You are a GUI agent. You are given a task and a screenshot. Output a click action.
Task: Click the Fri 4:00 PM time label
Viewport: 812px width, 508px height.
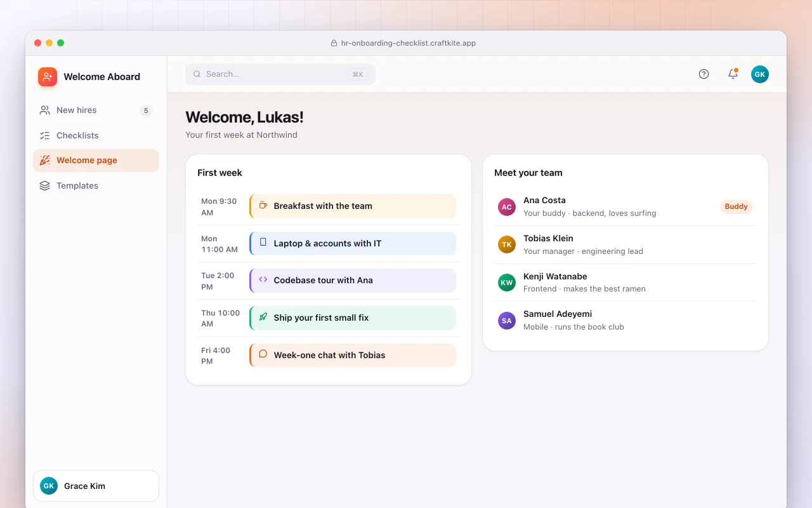click(216, 356)
